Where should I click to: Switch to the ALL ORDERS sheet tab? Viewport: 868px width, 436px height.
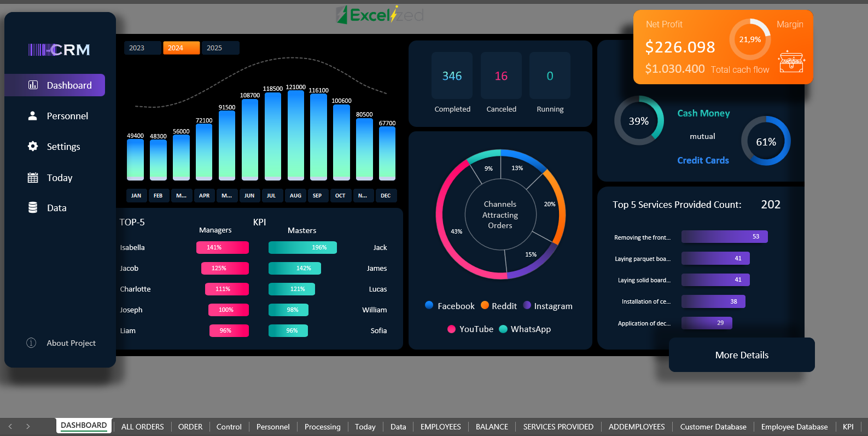143,427
